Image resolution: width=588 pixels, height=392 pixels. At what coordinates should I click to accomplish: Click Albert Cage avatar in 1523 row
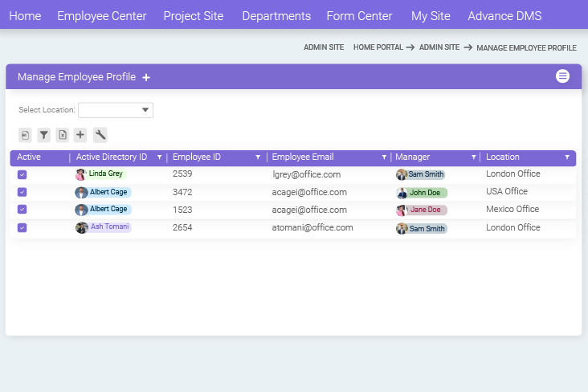point(81,210)
